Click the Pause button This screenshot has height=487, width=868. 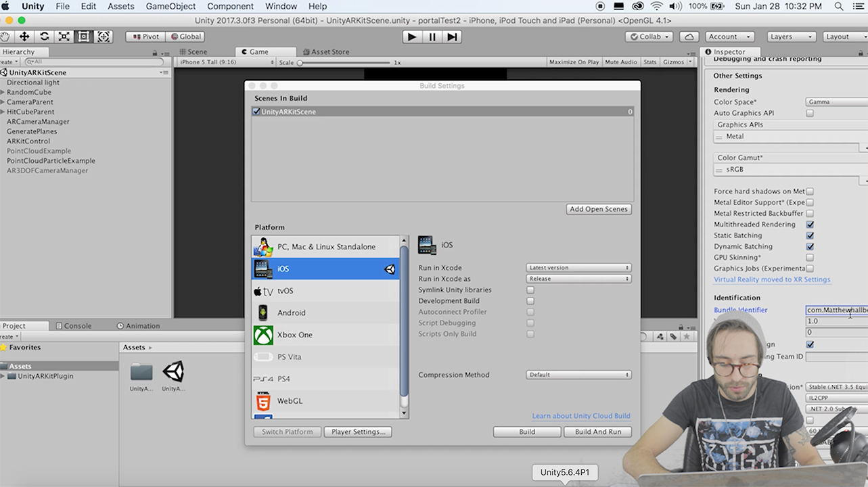click(432, 37)
